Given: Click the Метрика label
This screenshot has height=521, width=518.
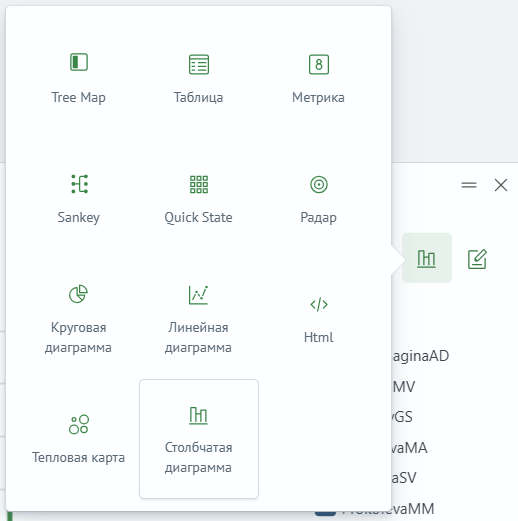Looking at the screenshot, I should tap(318, 98).
